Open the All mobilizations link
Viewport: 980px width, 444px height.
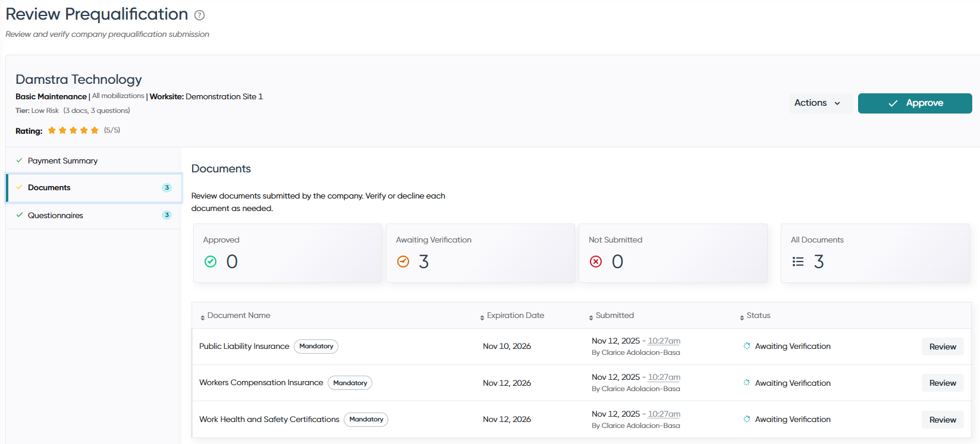coord(118,96)
